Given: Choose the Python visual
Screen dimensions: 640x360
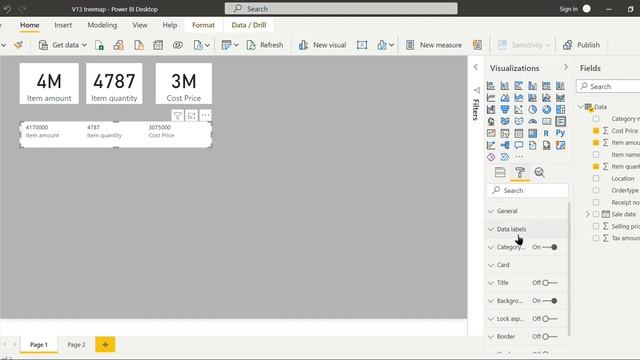Looking at the screenshot, I should [560, 133].
